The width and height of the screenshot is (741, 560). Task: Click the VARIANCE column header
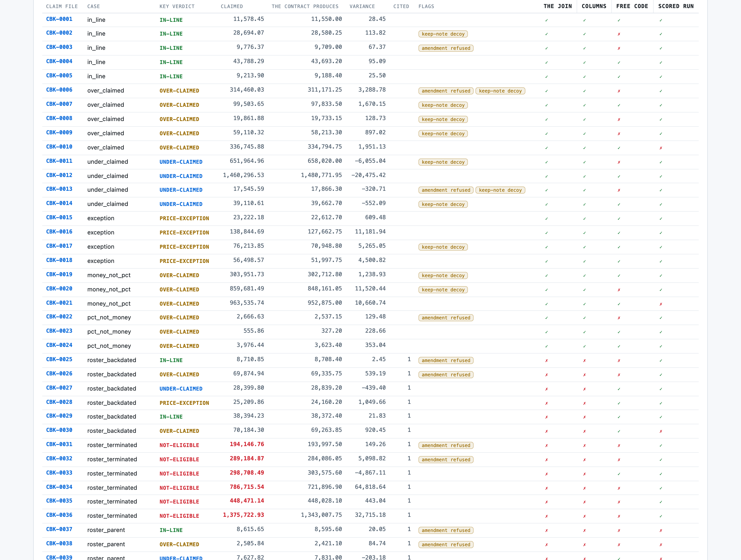[x=362, y=6]
